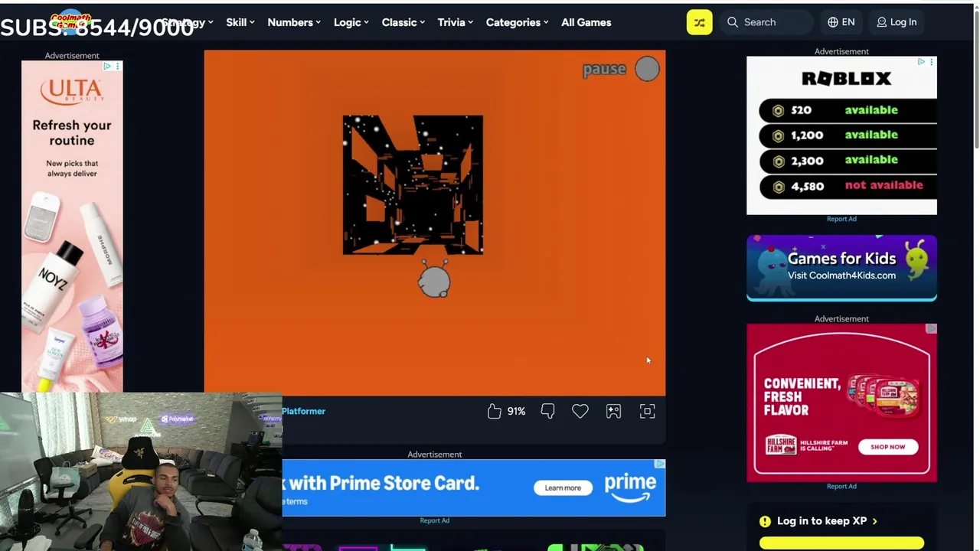The width and height of the screenshot is (980, 551).
Task: Click Report Ad under the Roblox ad
Action: [x=841, y=219]
